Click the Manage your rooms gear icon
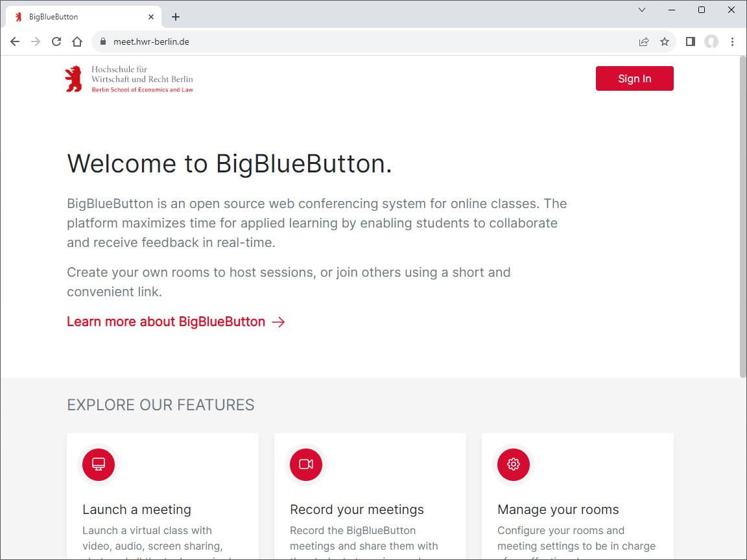The height and width of the screenshot is (560, 747). click(513, 464)
